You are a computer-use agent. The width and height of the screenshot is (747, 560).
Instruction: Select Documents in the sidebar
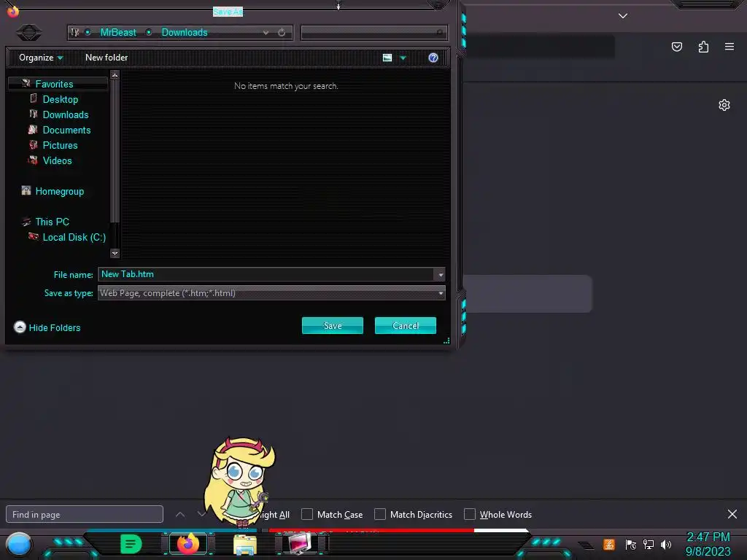pos(66,130)
